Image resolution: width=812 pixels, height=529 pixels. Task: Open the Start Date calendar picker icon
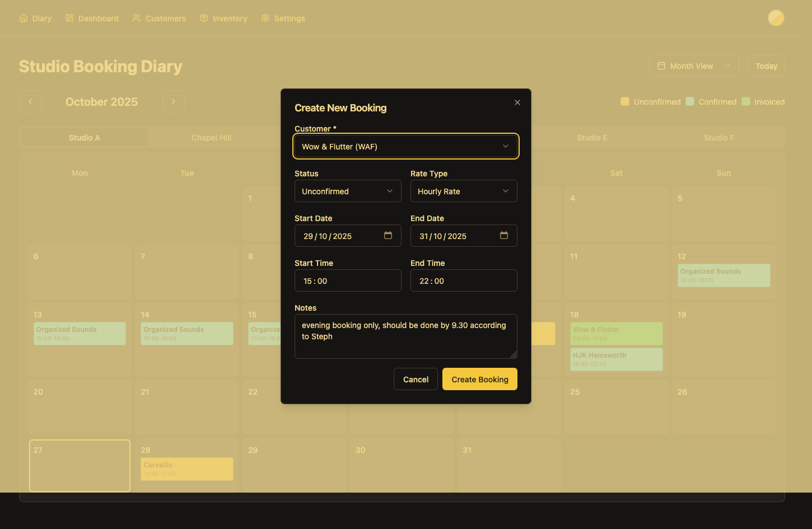388,236
